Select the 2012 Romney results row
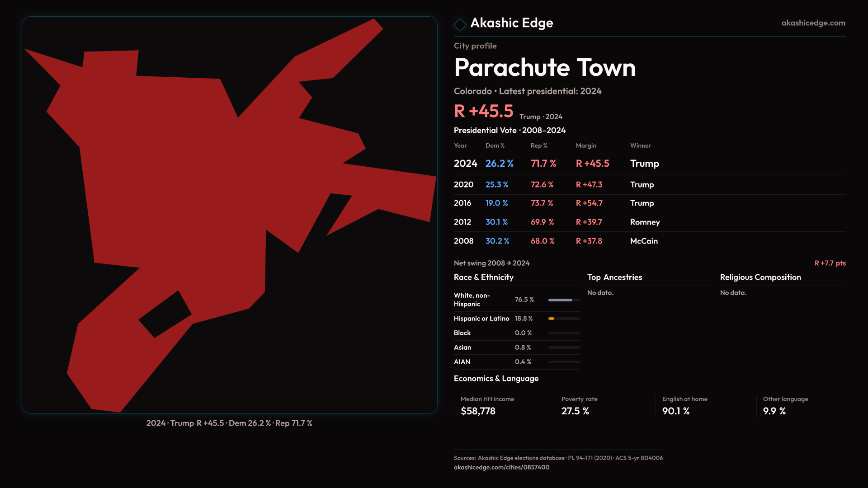The height and width of the screenshot is (488, 868). [556, 222]
